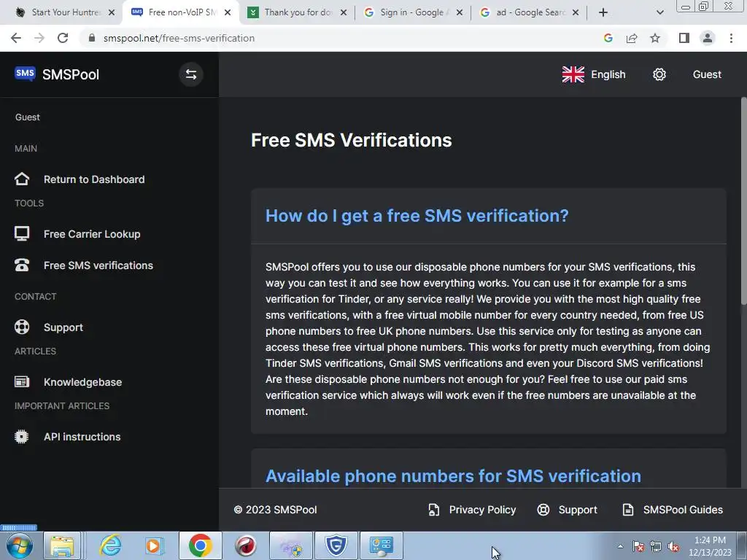Open the Guest account menu
This screenshot has height=560, width=747.
(x=707, y=74)
